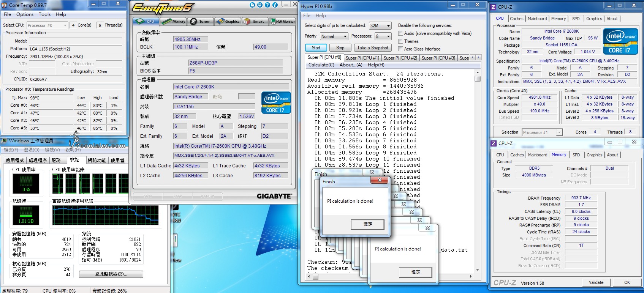Click the Z68XP-UD3P motherboard model field

(236, 63)
